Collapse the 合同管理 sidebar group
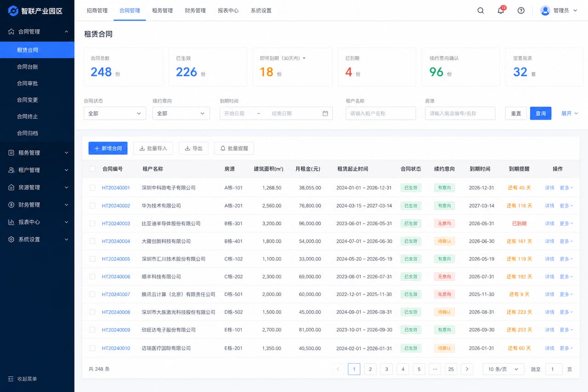Viewport: 588px width, 392px height. [67, 32]
